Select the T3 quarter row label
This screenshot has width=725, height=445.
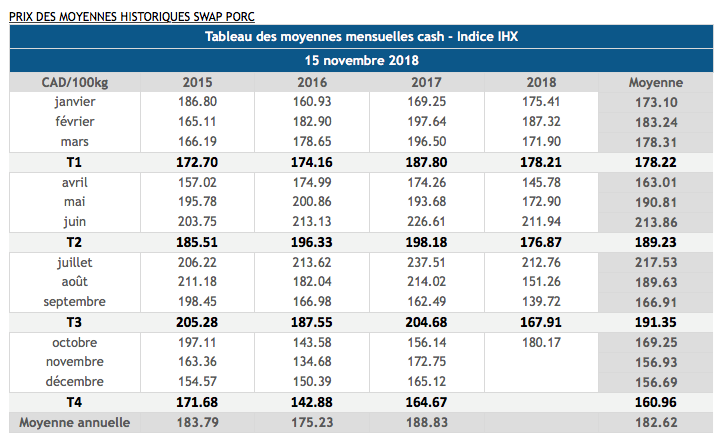(74, 322)
